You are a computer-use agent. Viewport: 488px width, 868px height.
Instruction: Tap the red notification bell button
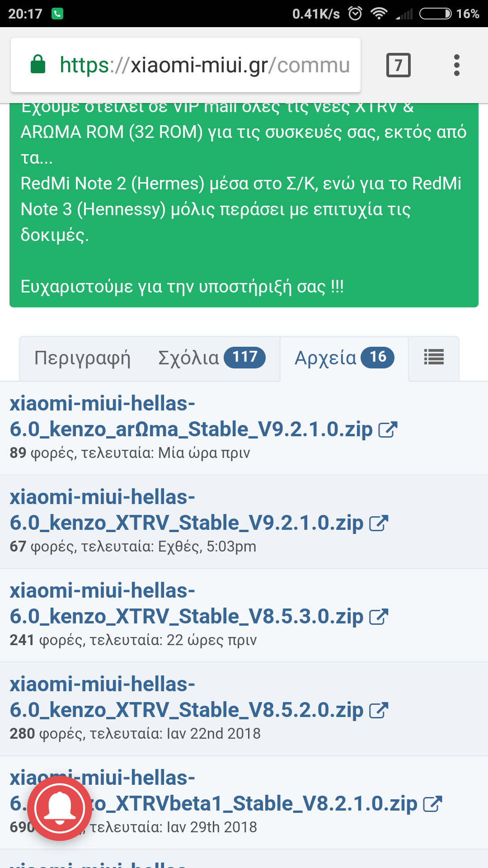(x=59, y=809)
